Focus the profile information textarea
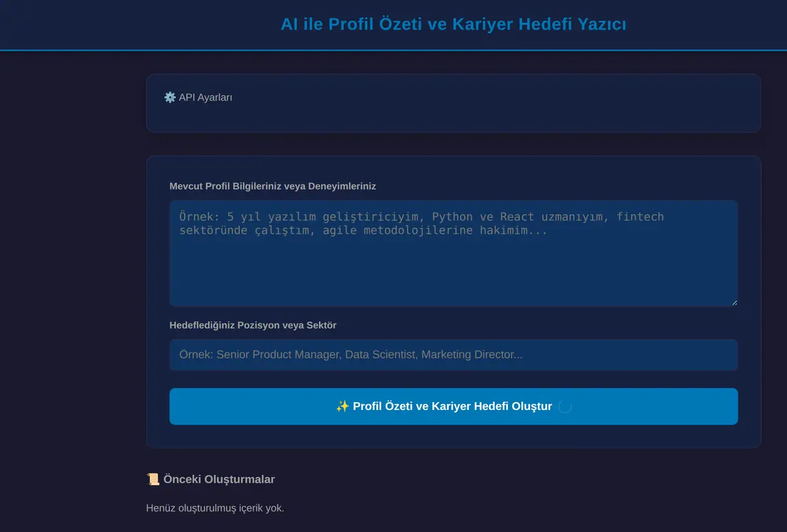Viewport: 787px width, 532px height. point(453,253)
